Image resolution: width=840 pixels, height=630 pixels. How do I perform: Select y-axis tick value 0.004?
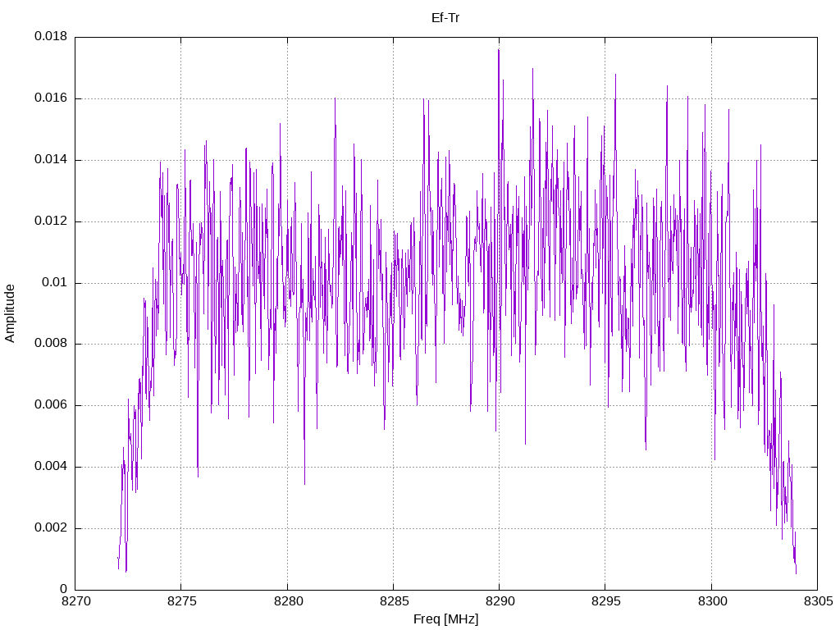click(x=51, y=467)
